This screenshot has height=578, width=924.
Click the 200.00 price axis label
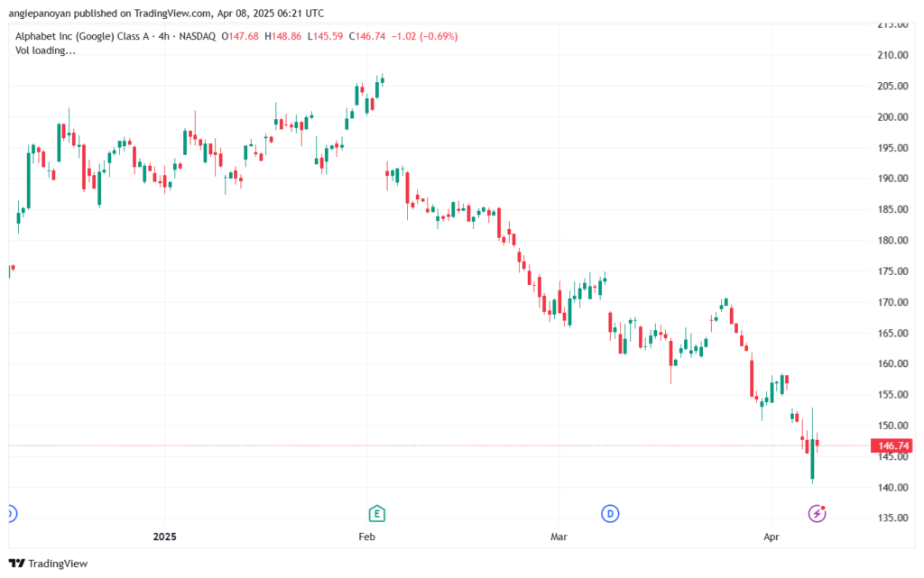pos(892,116)
